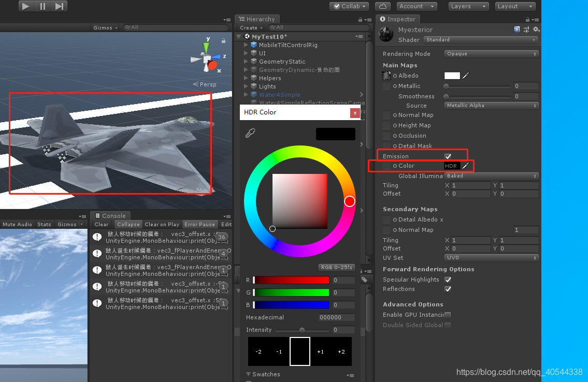Close the HDR Color window
588x382 pixels.
point(355,113)
